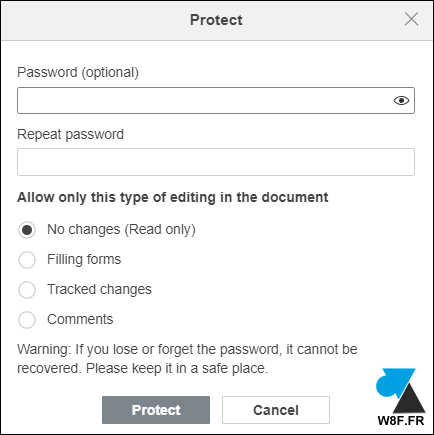The height and width of the screenshot is (435, 434).
Task: Click the "Password (optional)" field label
Action: [x=78, y=72]
